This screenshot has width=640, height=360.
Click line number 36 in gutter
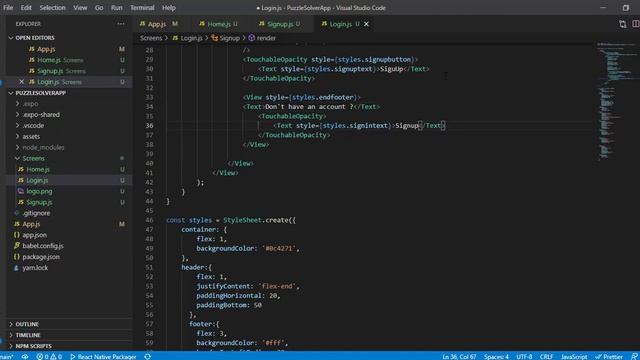[149, 126]
